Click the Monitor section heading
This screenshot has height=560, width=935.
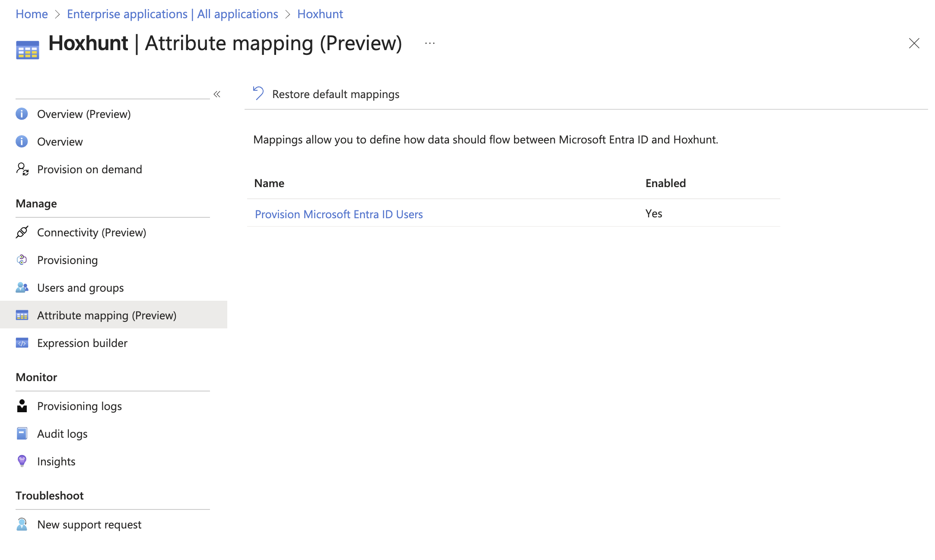point(36,377)
